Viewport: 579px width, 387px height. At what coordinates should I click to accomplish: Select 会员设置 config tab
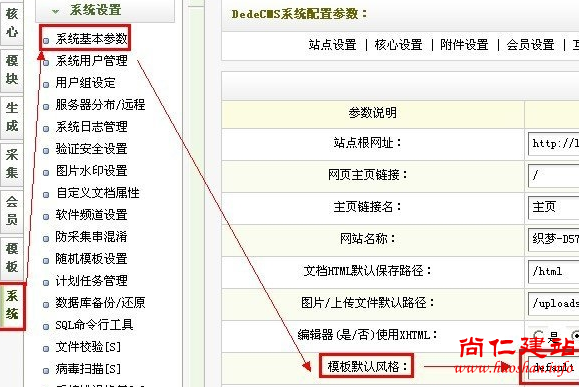coord(530,45)
